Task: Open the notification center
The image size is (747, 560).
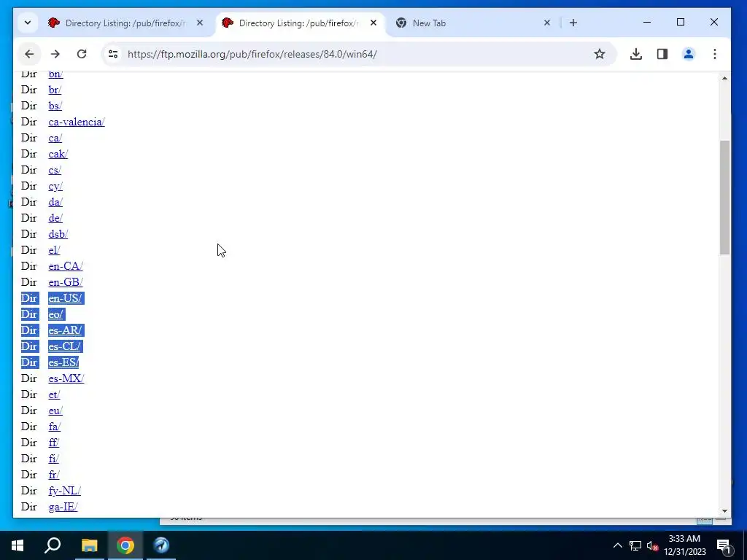Action: [x=723, y=546]
